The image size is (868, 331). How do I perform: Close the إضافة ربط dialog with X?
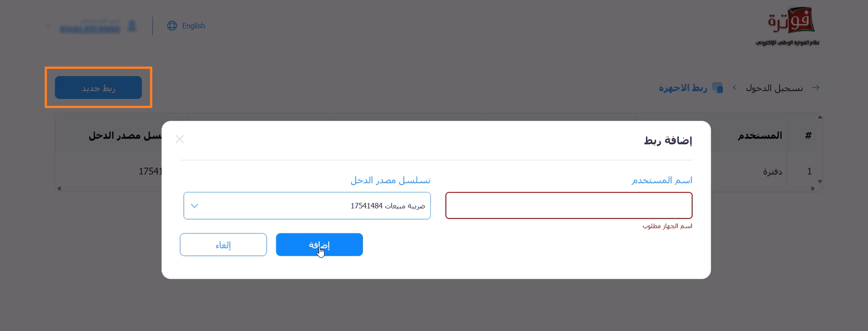(180, 139)
